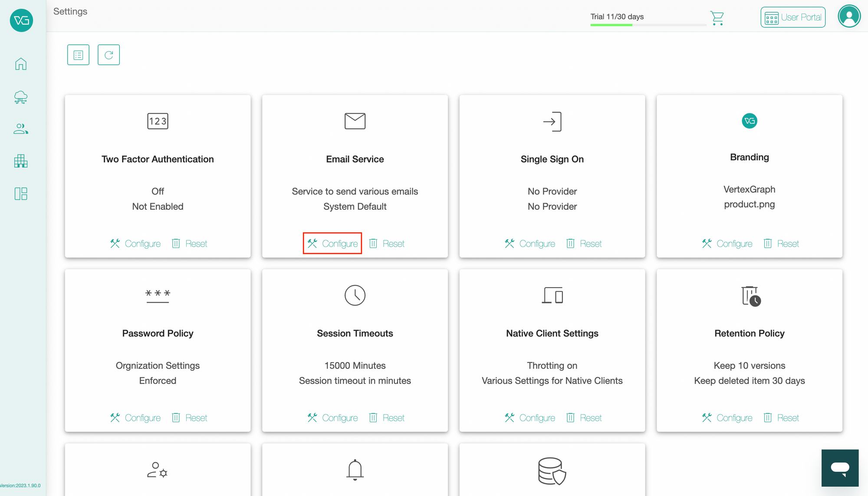Click the shopping cart icon

717,18
